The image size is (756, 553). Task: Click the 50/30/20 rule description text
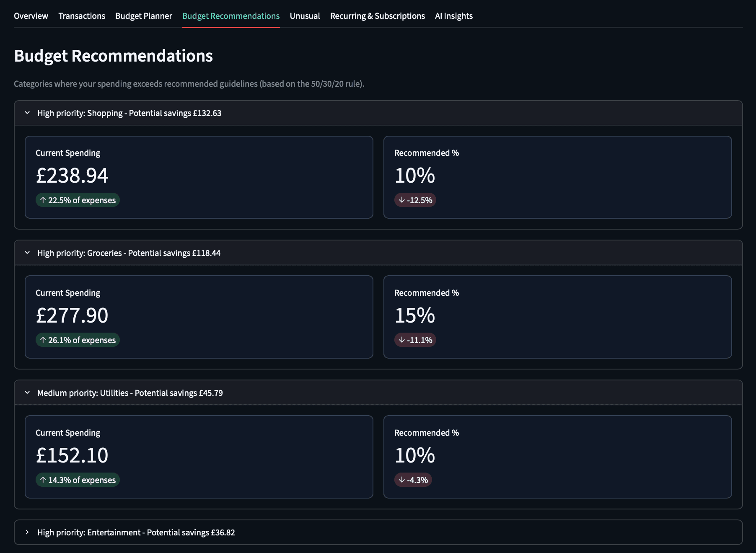[x=189, y=84]
